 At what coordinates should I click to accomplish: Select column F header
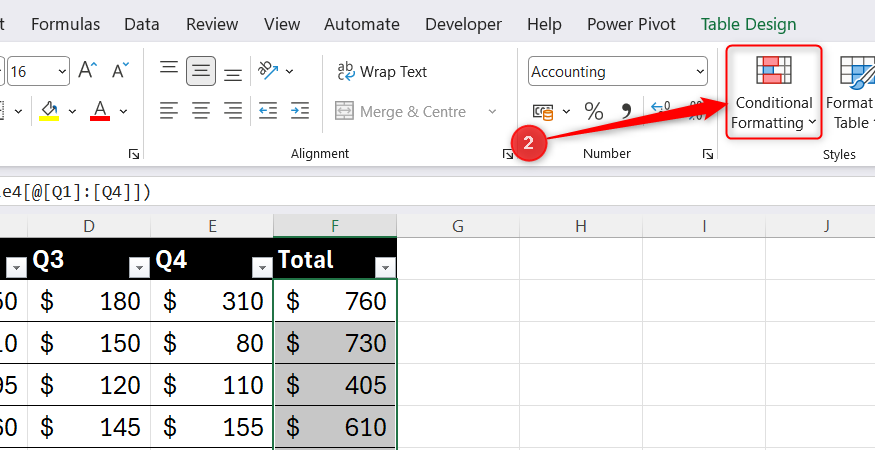tap(335, 226)
